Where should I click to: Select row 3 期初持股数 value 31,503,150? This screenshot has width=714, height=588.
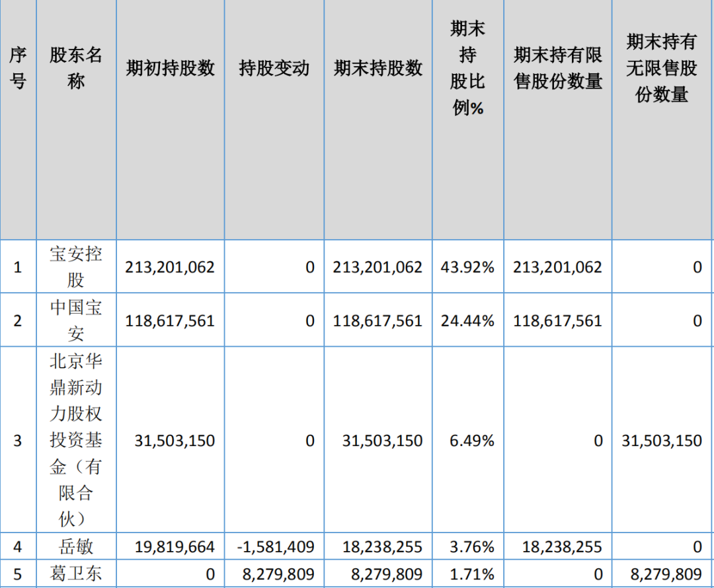[x=175, y=441]
